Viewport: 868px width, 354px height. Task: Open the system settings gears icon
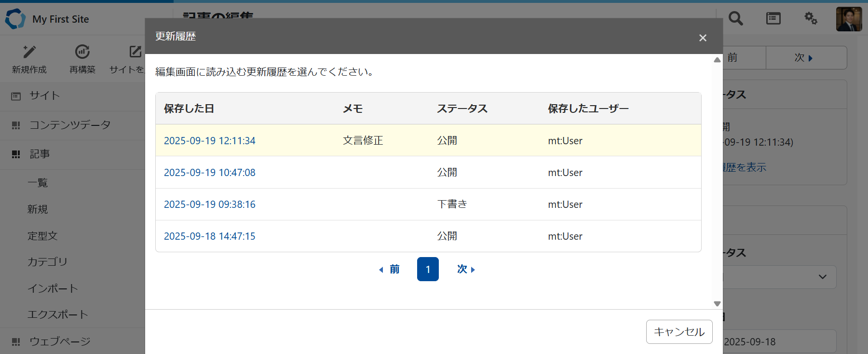[x=811, y=19]
